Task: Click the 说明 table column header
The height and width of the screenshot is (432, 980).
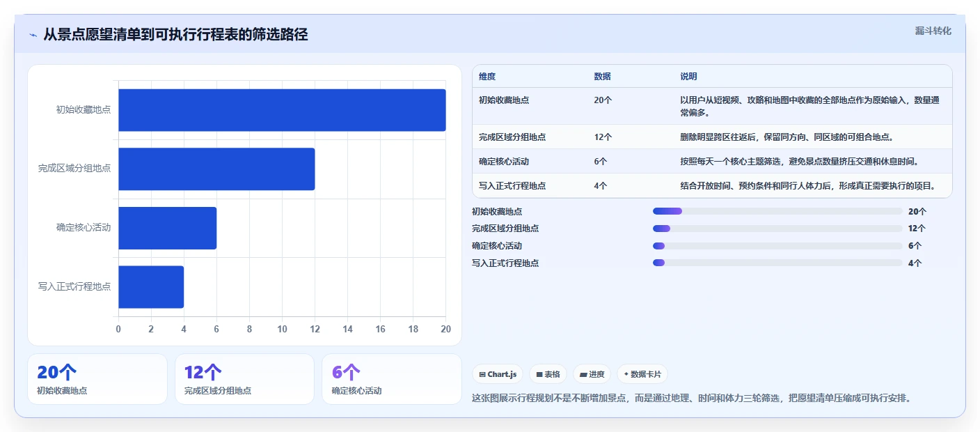Action: (689, 77)
